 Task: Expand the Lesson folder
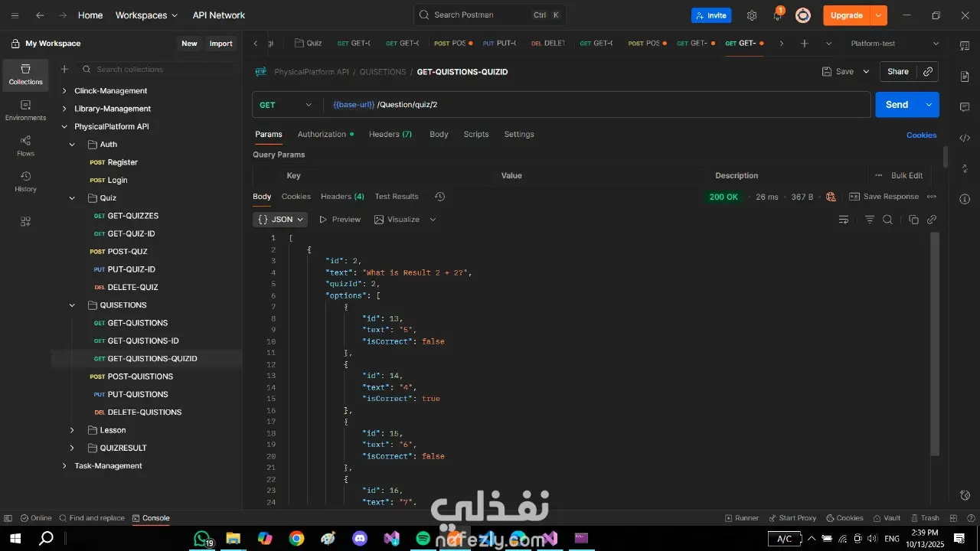pyautogui.click(x=72, y=430)
